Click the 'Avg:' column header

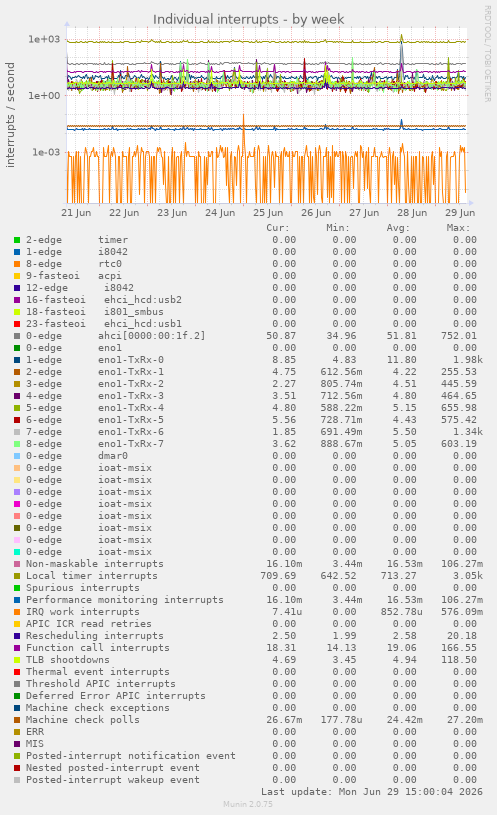tap(398, 228)
